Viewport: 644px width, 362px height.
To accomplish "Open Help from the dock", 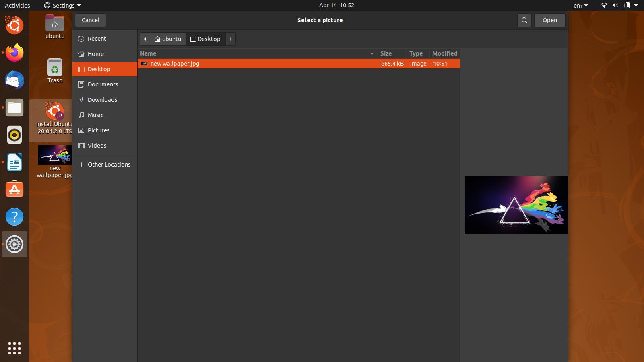I will click(14, 217).
